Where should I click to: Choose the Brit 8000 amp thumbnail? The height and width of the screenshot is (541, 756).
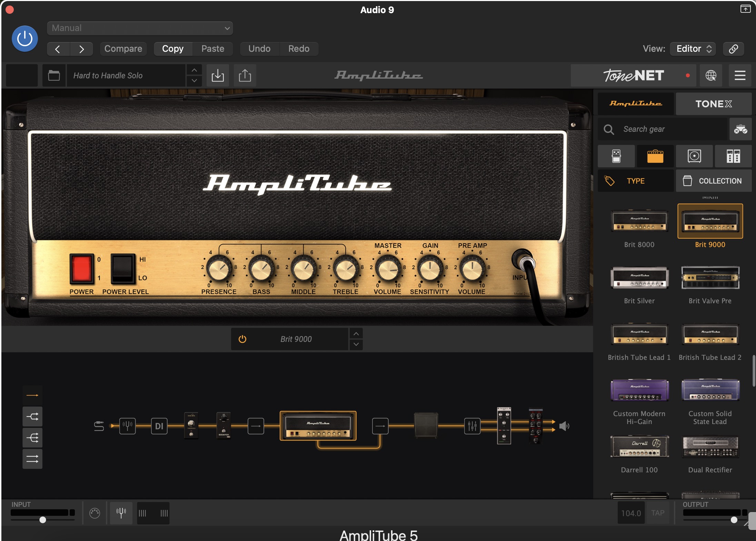pyautogui.click(x=639, y=221)
